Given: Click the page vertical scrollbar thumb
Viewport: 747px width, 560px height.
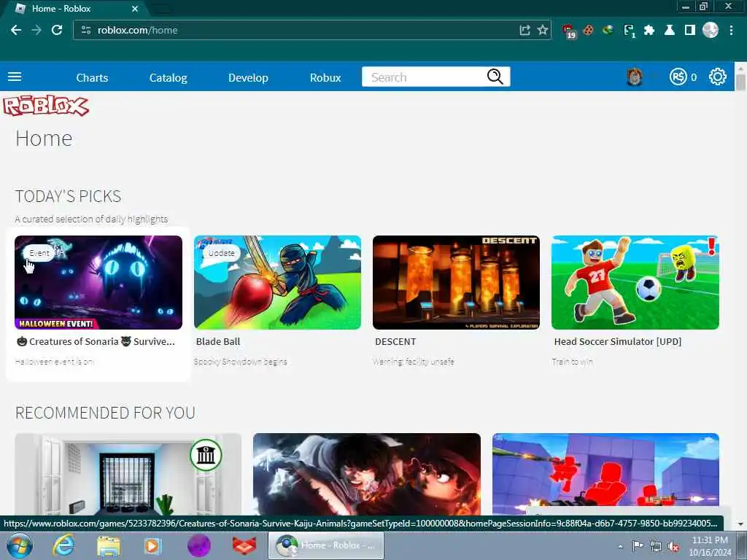Looking at the screenshot, I should pyautogui.click(x=740, y=82).
